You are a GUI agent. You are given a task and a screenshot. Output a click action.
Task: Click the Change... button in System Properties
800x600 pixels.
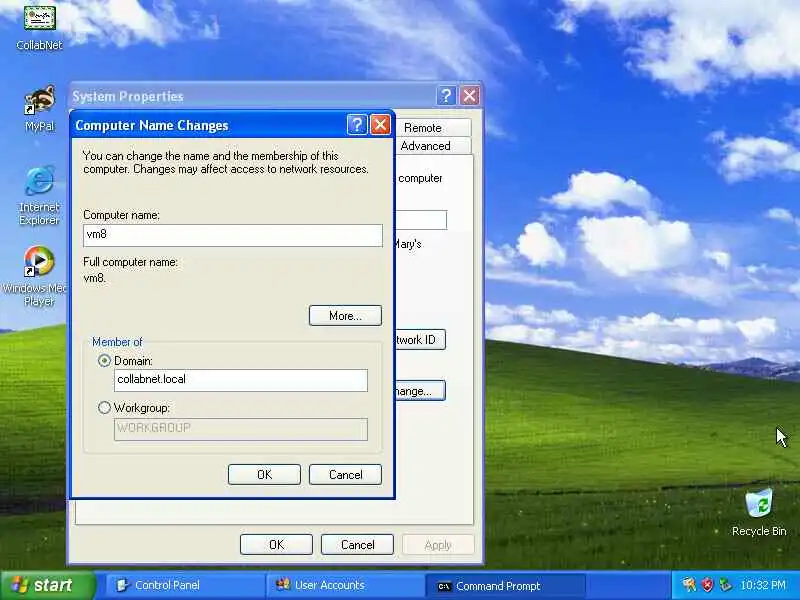[x=420, y=391]
